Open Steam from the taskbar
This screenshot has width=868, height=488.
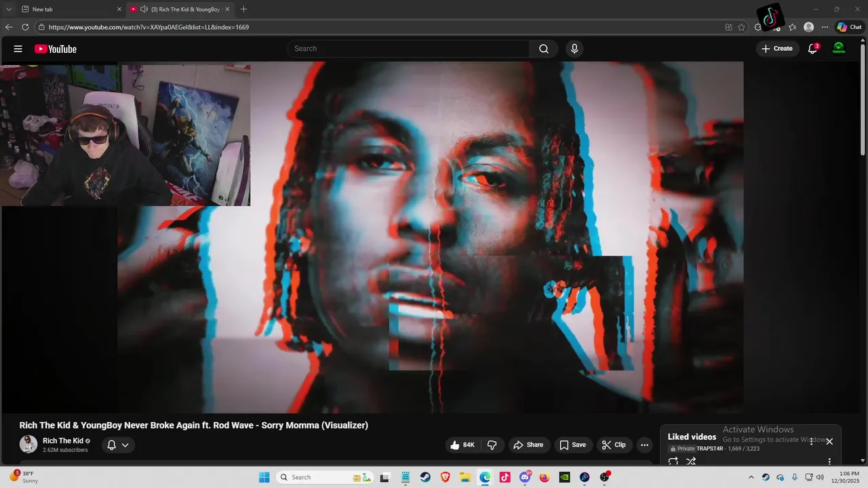pos(425,477)
